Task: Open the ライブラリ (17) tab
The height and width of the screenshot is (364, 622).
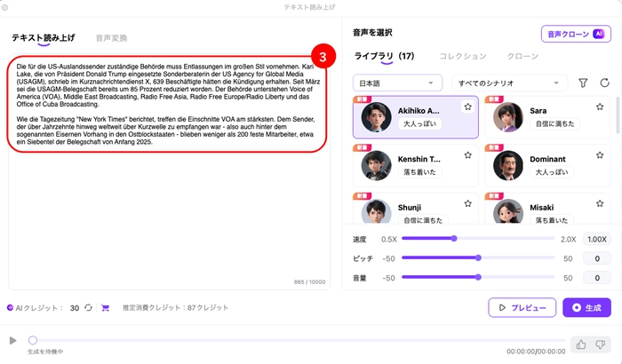Action: tap(384, 56)
